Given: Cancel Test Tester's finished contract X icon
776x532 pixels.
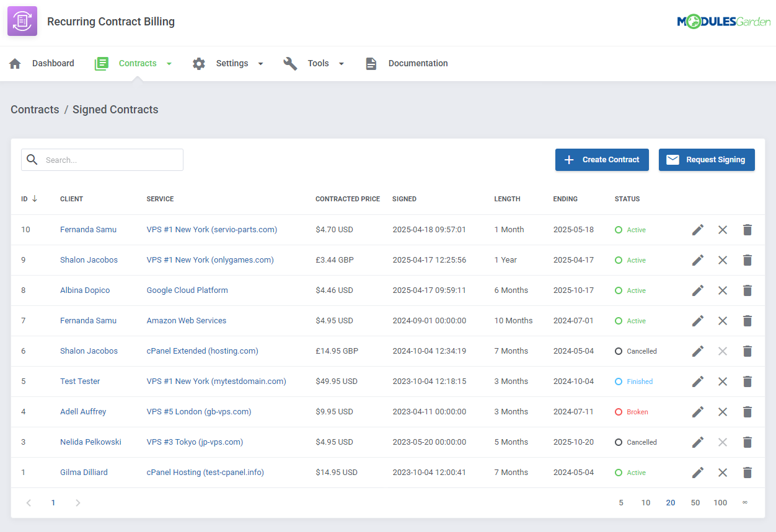Looking at the screenshot, I should click(723, 382).
